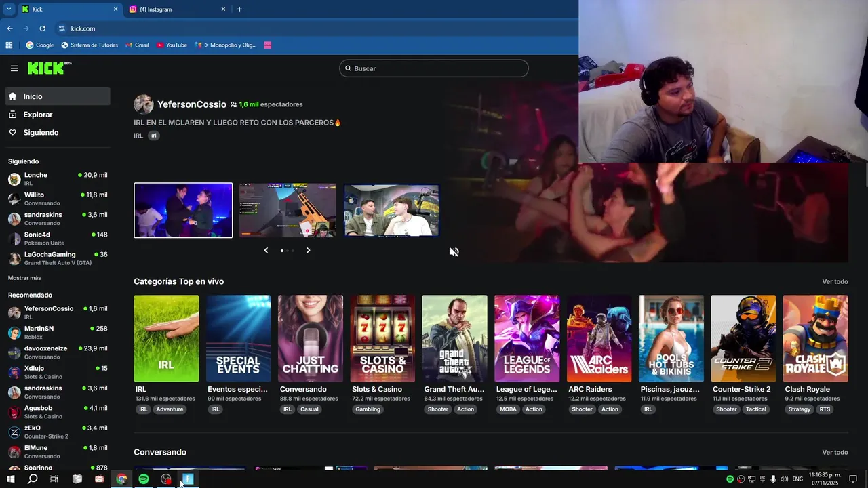Open the Gmail bookmark
Image resolution: width=868 pixels, height=488 pixels.
pos(137,45)
